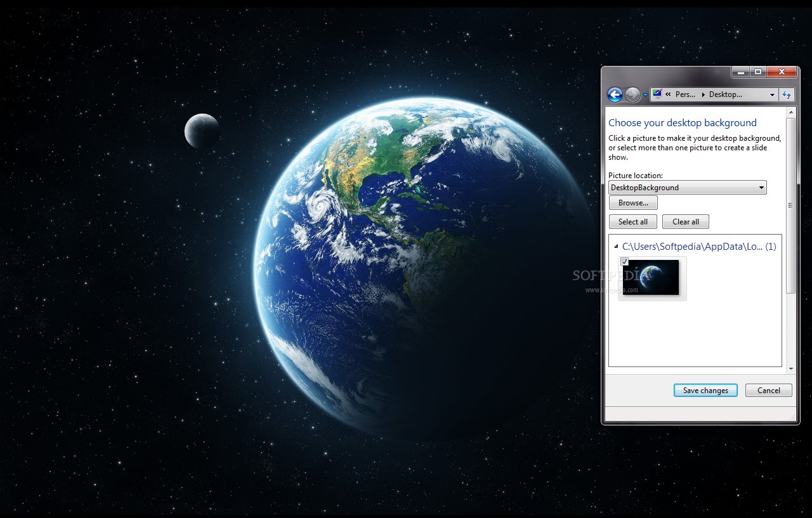Image resolution: width=812 pixels, height=518 pixels.
Task: Minimize the desktop background window
Action: tap(740, 72)
